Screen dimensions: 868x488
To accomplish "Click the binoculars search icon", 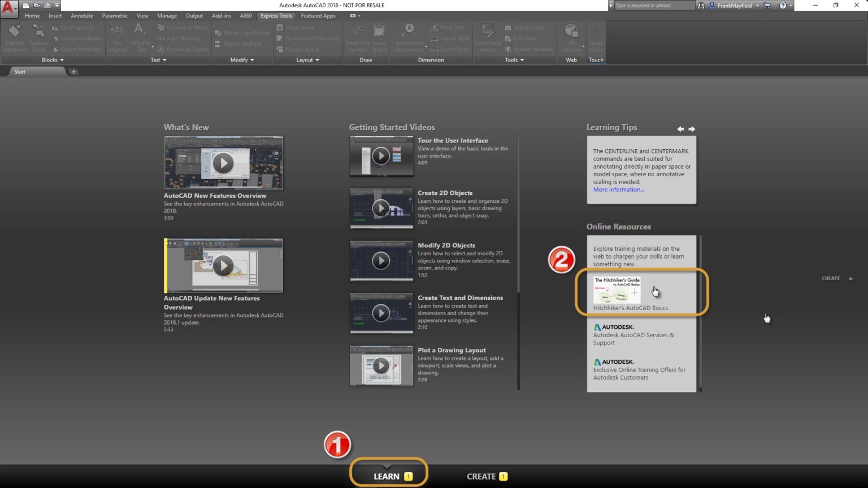I will pyautogui.click(x=701, y=6).
